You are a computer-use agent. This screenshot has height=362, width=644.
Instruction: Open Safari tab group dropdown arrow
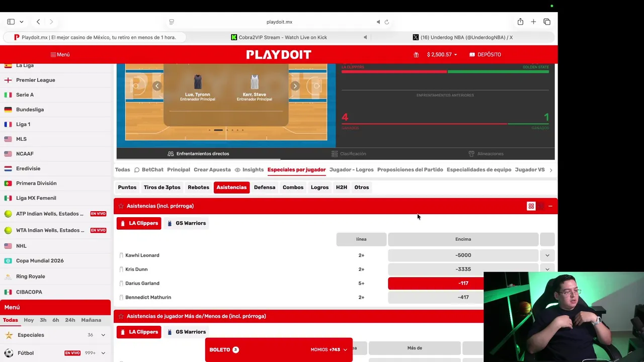click(x=22, y=22)
